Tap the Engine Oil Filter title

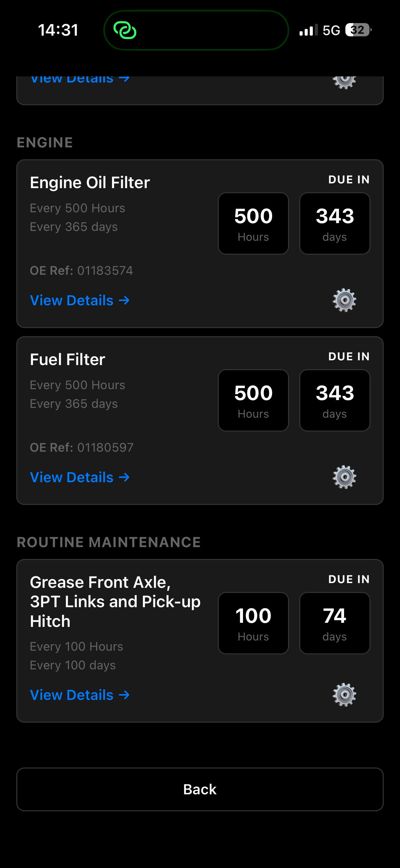[90, 183]
